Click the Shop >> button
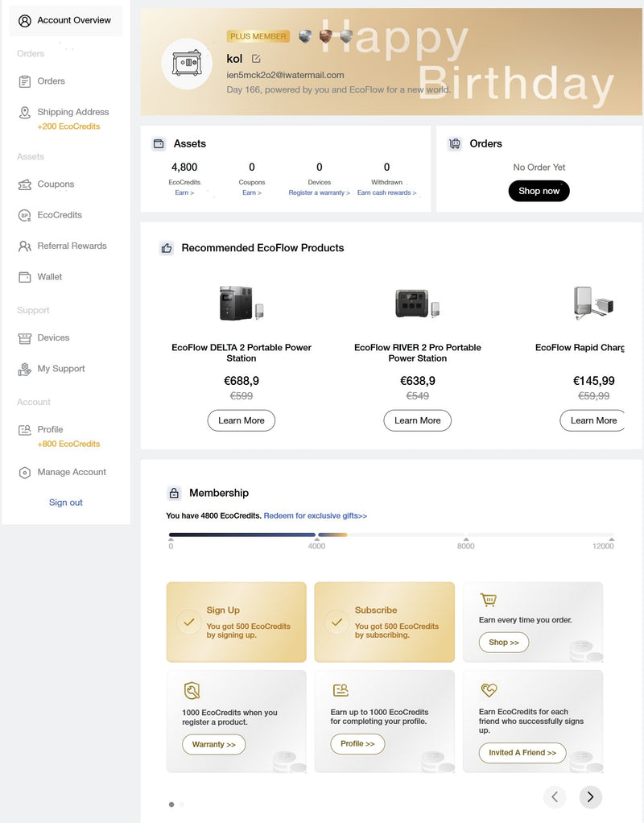Viewport: 644px width, 823px height. point(504,643)
